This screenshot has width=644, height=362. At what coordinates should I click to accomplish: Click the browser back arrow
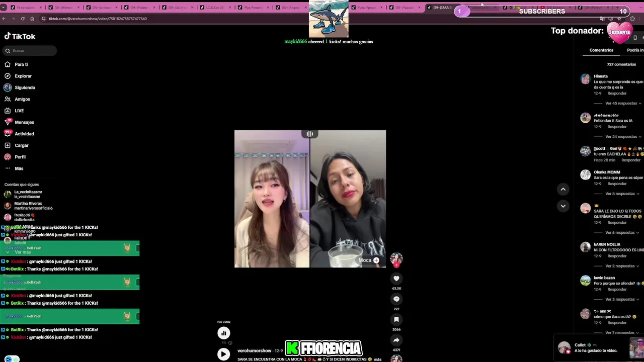click(4, 19)
